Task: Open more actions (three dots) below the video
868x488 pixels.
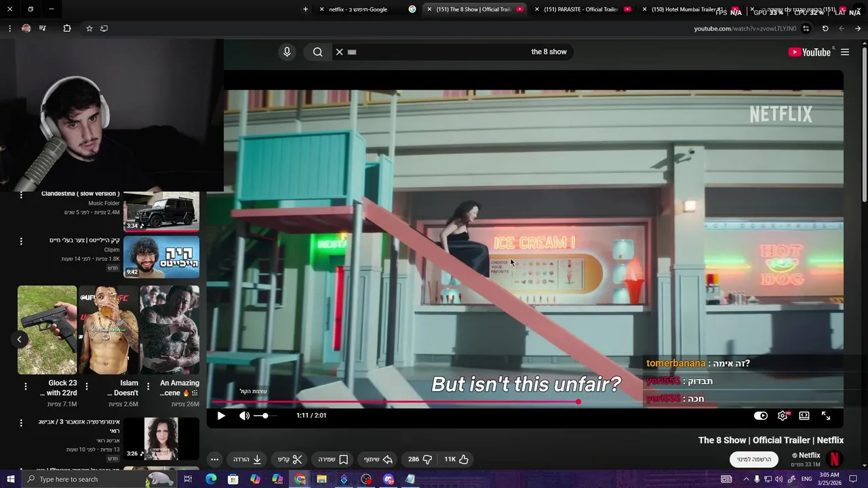Action: (214, 459)
